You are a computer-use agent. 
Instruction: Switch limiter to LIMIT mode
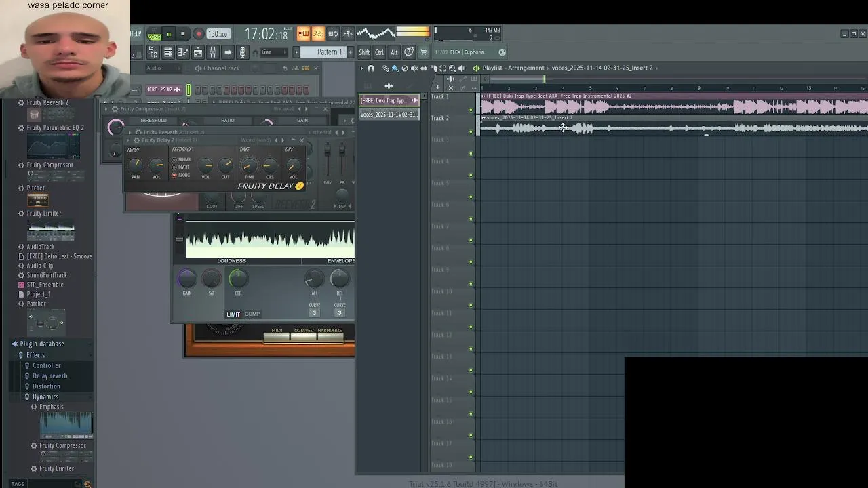(x=233, y=314)
